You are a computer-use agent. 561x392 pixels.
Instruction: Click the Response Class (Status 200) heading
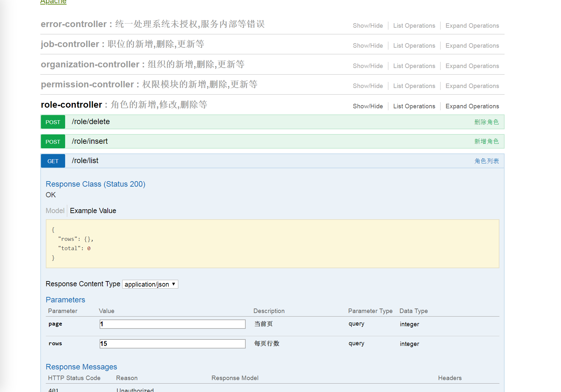point(95,184)
